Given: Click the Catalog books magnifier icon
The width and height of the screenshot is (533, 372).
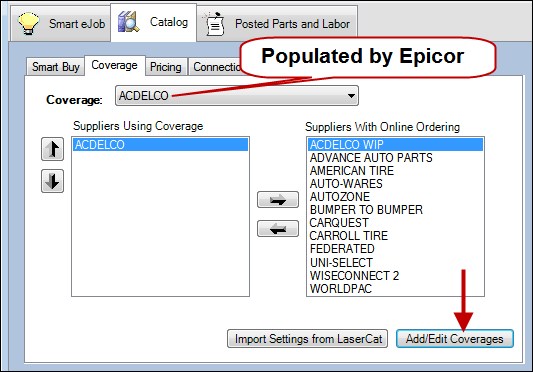Looking at the screenshot, I should [x=128, y=22].
